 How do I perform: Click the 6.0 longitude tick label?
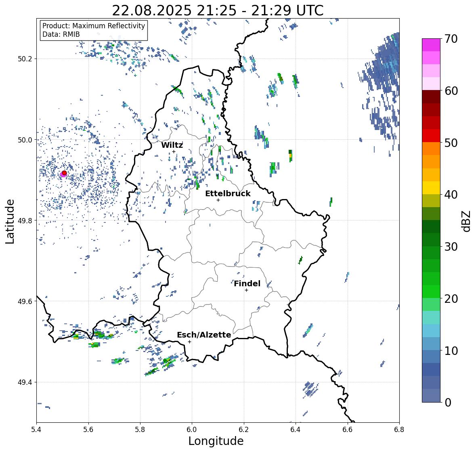tap(192, 430)
